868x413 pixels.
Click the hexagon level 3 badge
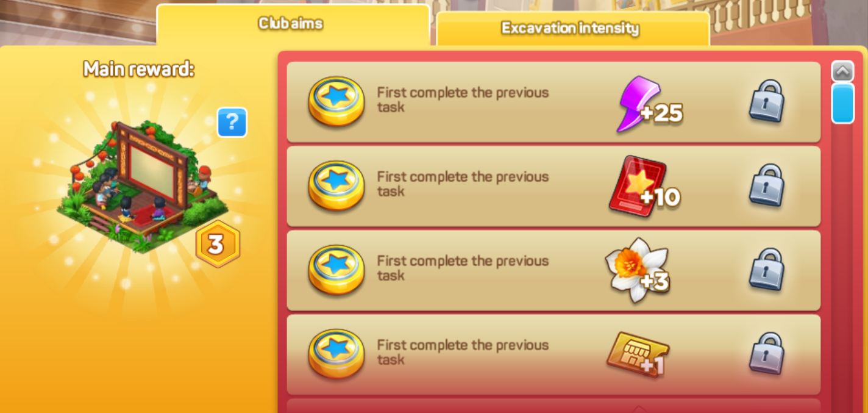point(217,245)
